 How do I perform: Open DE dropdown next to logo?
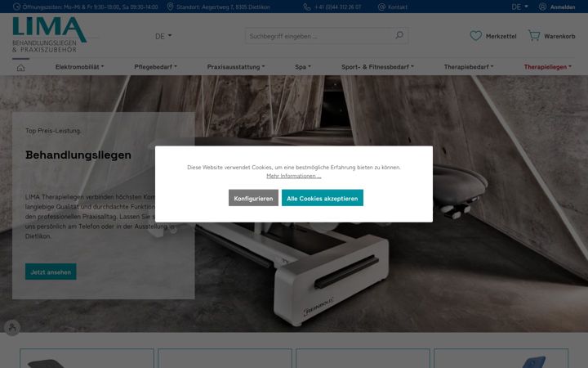click(x=163, y=36)
